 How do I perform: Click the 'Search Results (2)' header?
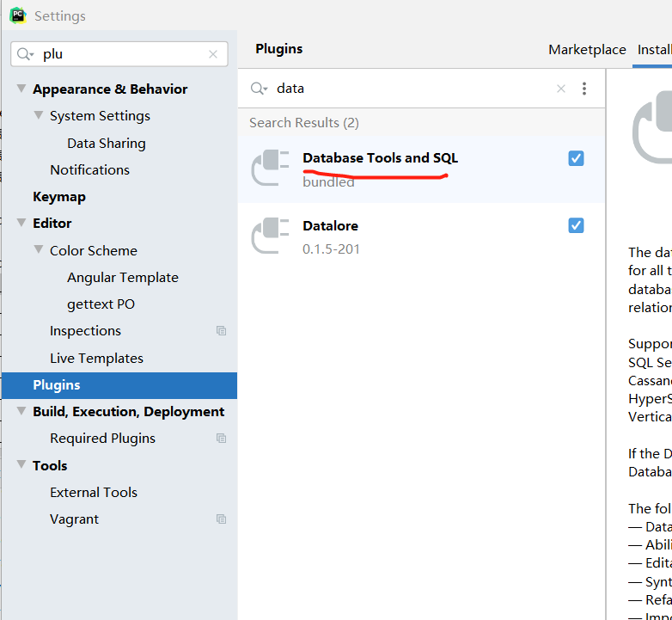click(304, 123)
